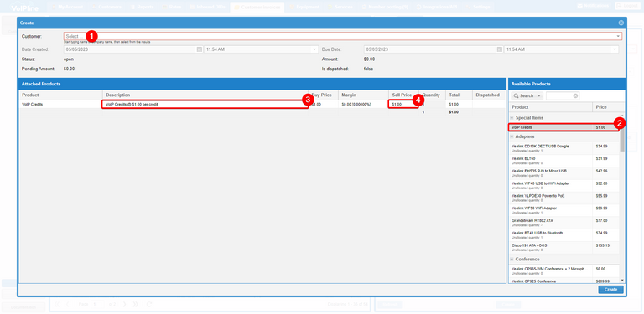Click the Date Created date field
The image size is (644, 314).
click(130, 49)
